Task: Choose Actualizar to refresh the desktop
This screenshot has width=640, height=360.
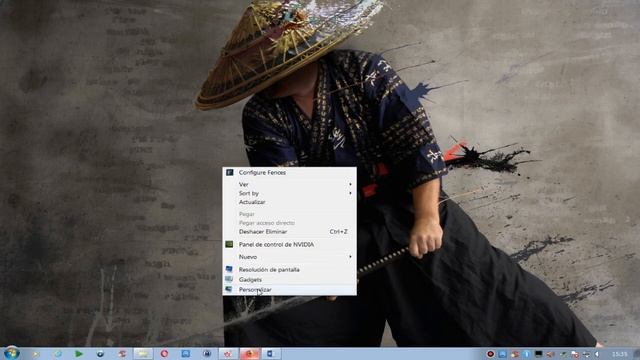Action: pyautogui.click(x=289, y=202)
